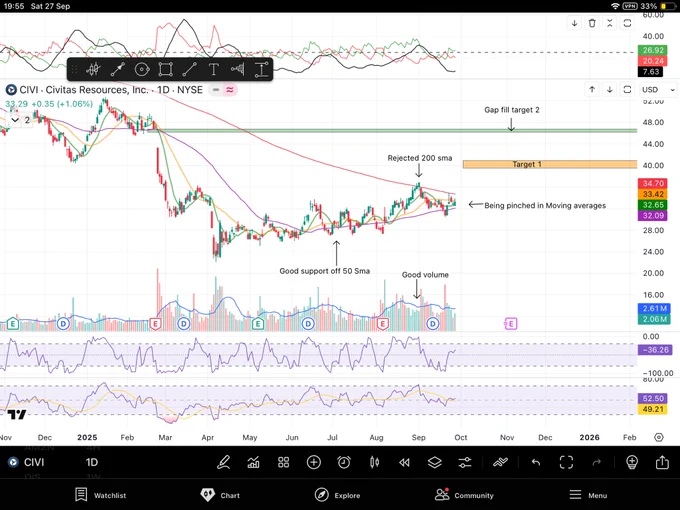The height and width of the screenshot is (510, 680).
Task: Add a symbol with the plus circle icon
Action: coord(314,462)
